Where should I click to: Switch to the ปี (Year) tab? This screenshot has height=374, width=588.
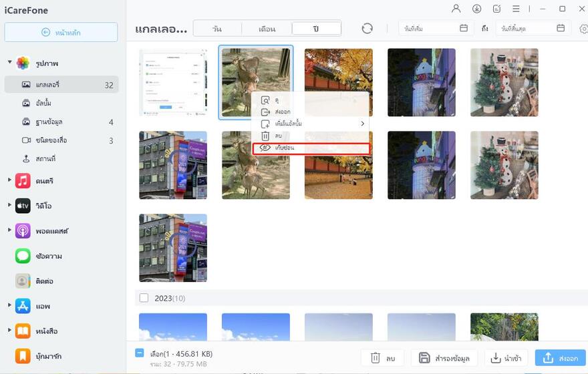tap(316, 29)
